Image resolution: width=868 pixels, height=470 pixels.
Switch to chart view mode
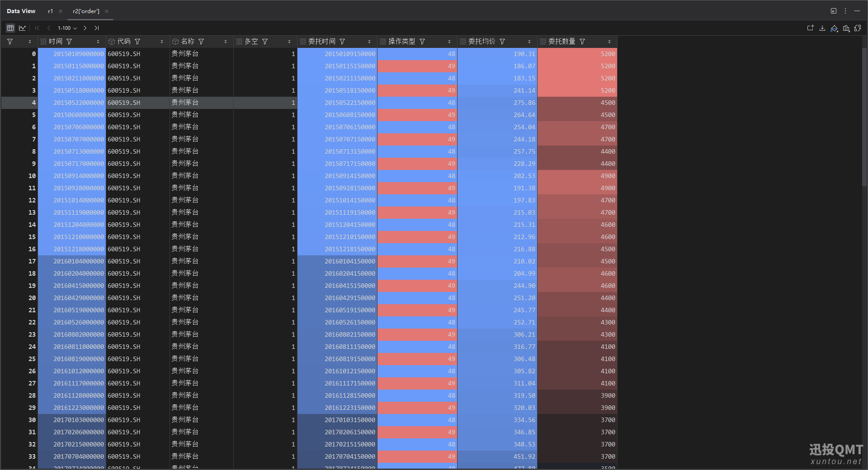(x=22, y=28)
